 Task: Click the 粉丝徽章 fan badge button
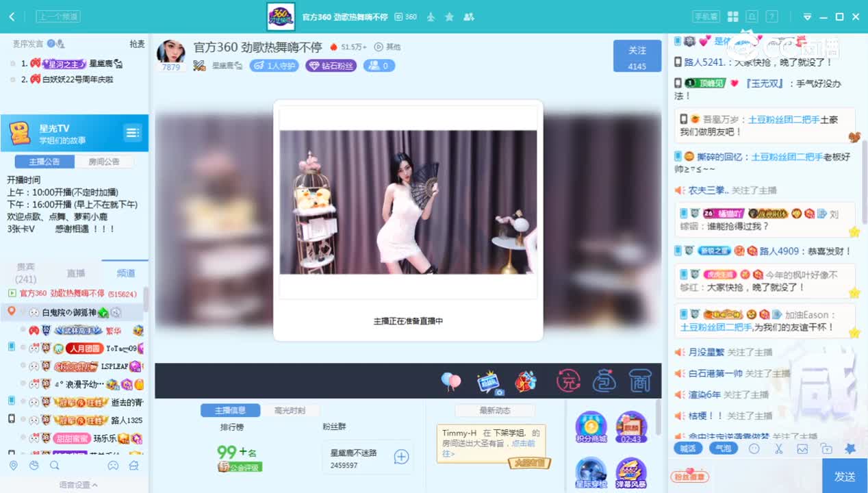[689, 477]
